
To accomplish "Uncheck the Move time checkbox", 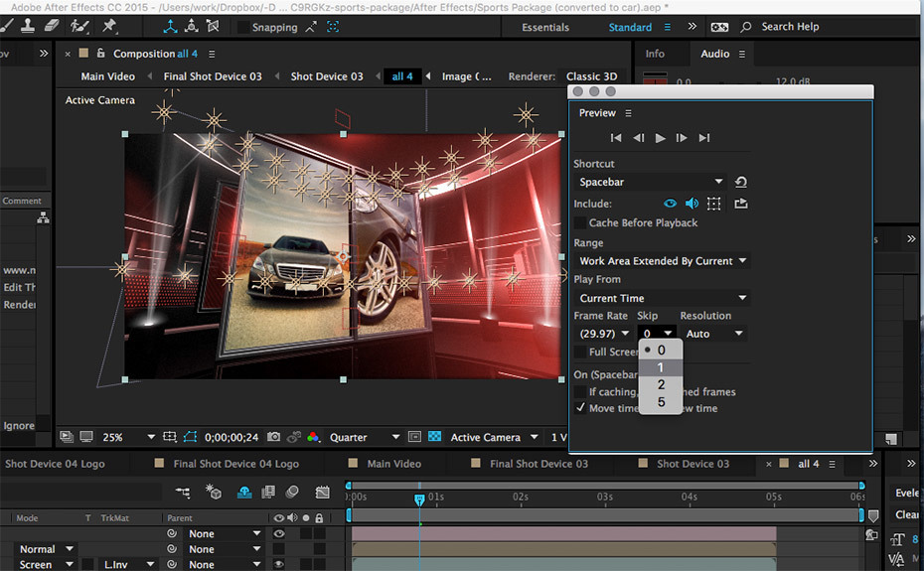I will (x=581, y=408).
